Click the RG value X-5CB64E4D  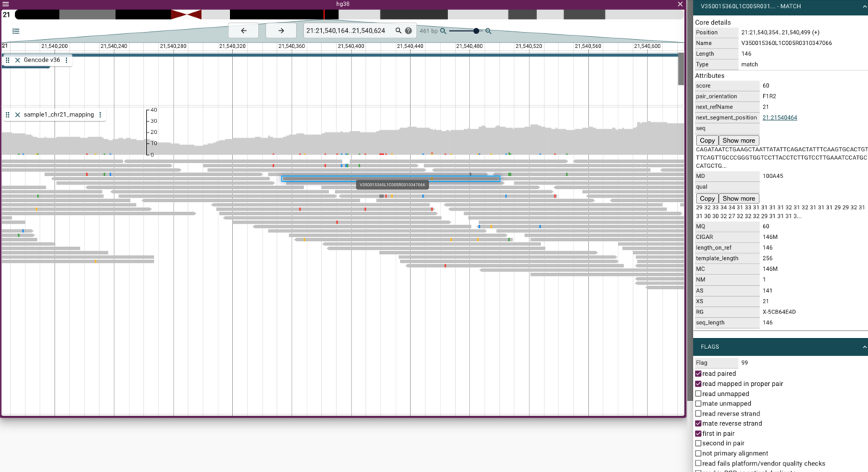[778, 312]
